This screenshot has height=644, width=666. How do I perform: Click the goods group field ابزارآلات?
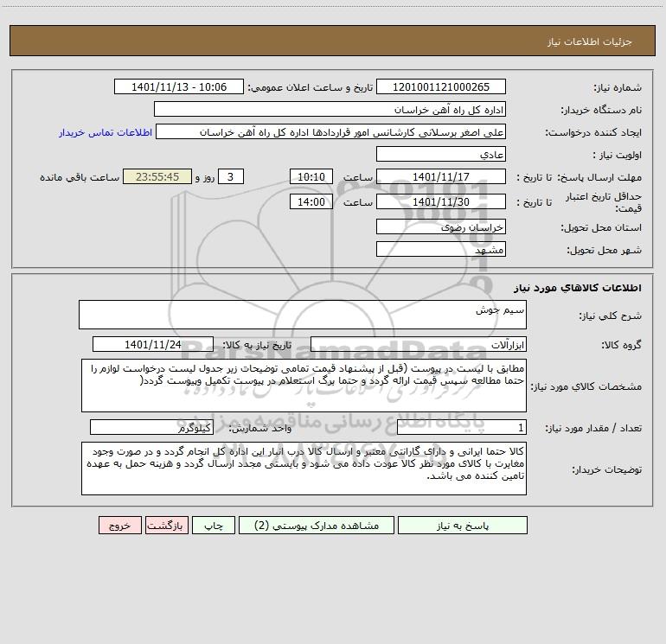point(419,344)
